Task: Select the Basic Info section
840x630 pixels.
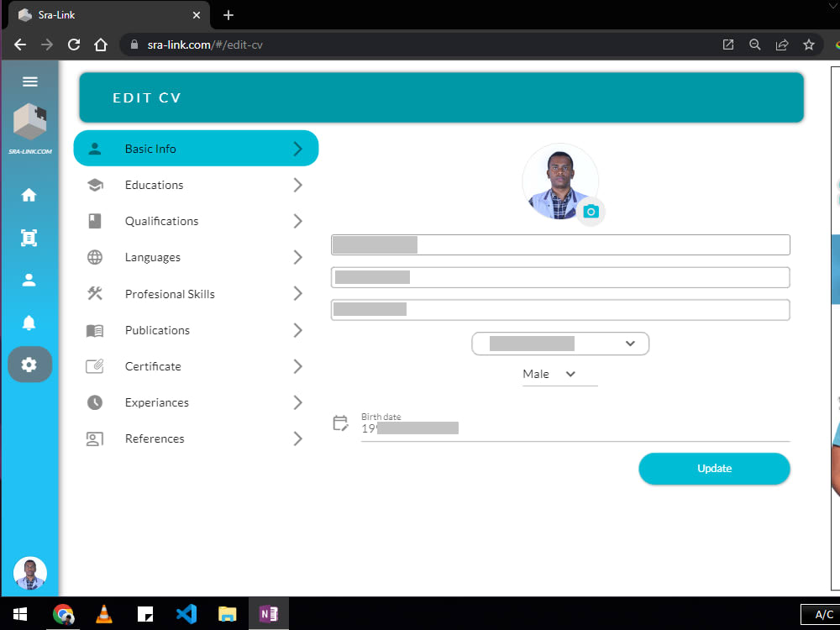Action: (196, 149)
